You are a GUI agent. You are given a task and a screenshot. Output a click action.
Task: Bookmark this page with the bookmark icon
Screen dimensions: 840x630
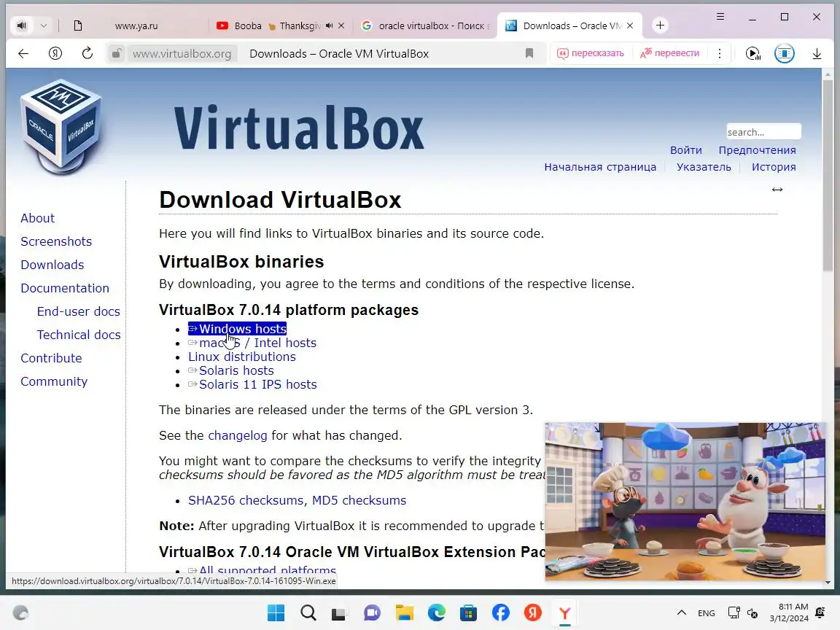(529, 53)
